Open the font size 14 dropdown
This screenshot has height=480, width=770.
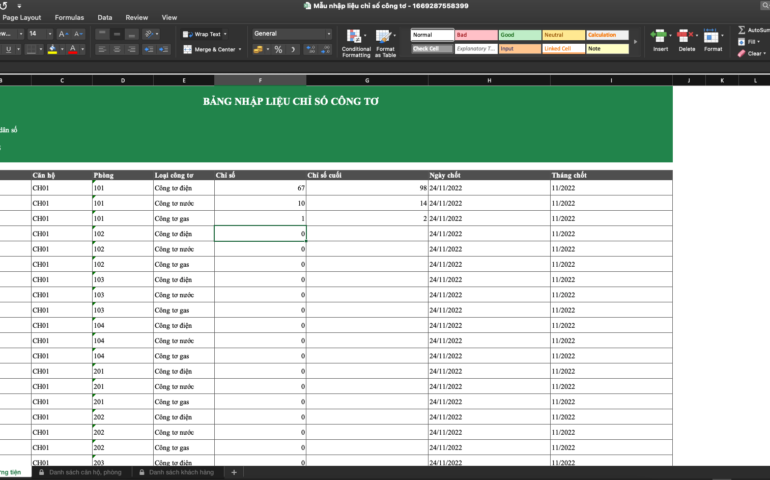point(48,34)
